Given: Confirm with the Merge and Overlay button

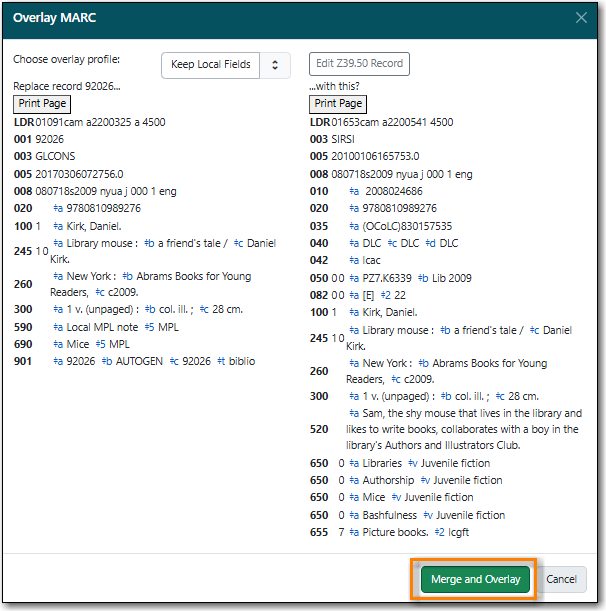Looking at the screenshot, I should [475, 579].
